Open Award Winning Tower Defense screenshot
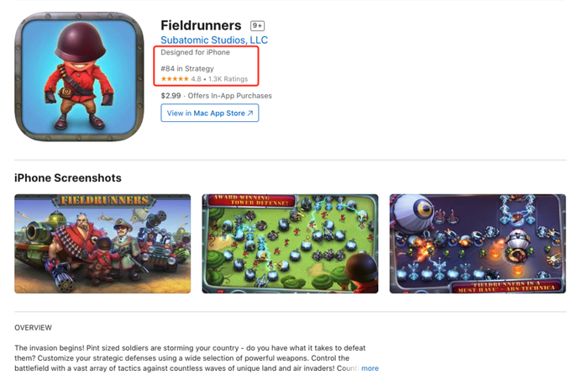Image resolution: width=588 pixels, height=386 pixels. [x=290, y=244]
